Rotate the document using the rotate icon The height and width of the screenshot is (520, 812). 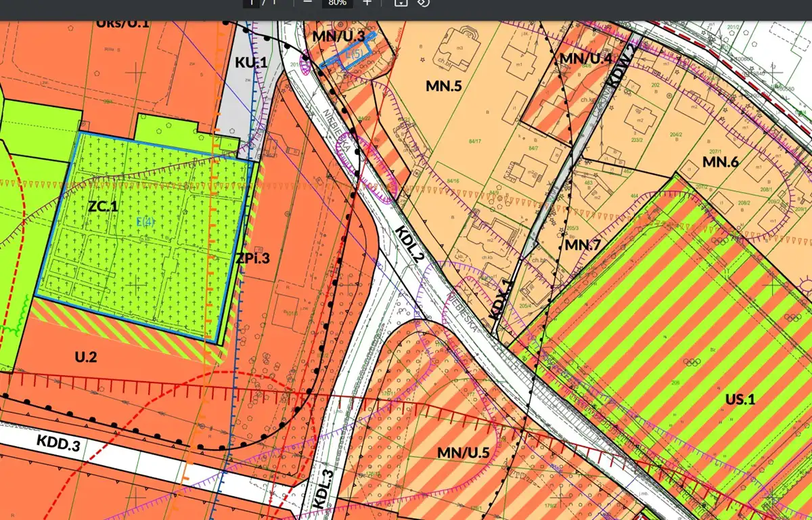[423, 3]
